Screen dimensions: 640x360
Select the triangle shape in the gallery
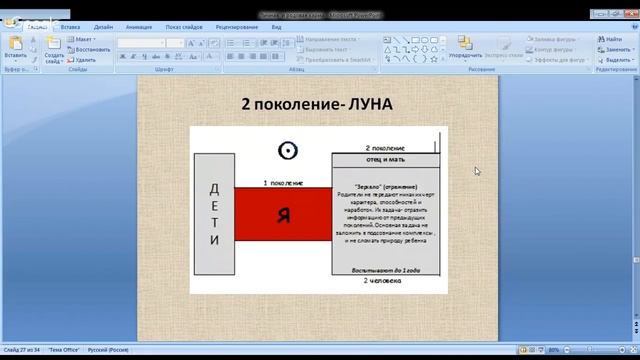tap(387, 50)
